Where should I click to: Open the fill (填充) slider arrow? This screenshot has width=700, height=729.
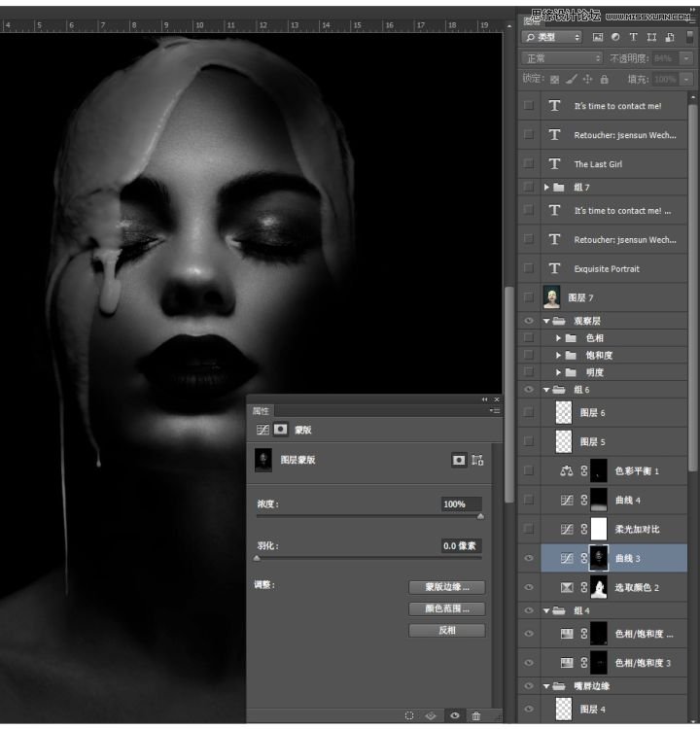pyautogui.click(x=686, y=80)
